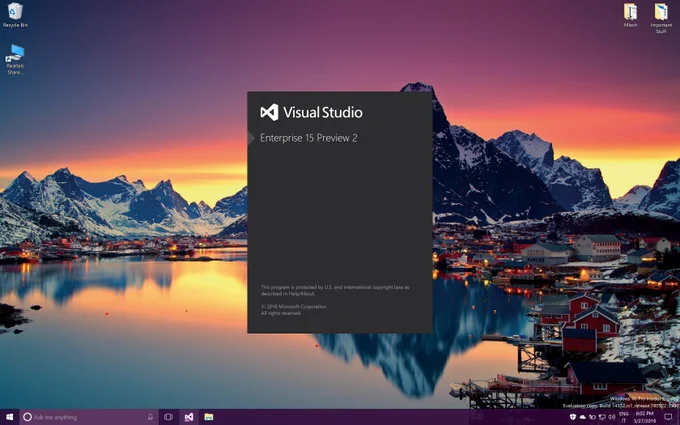Click the network tray icon
The width and height of the screenshot is (680, 425).
click(x=602, y=417)
